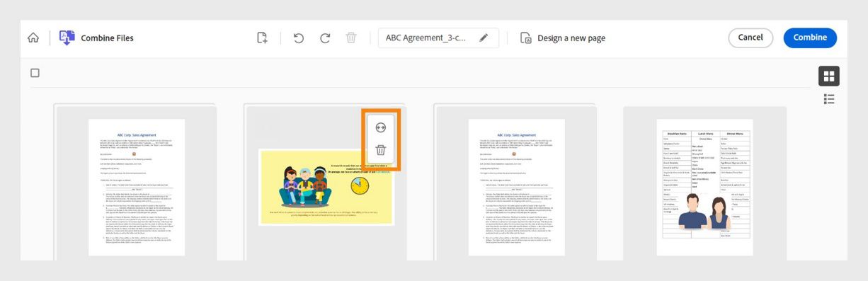Select the yellow illustration page thumbnail
Image resolution: width=868 pixels, height=281 pixels.
point(326,187)
